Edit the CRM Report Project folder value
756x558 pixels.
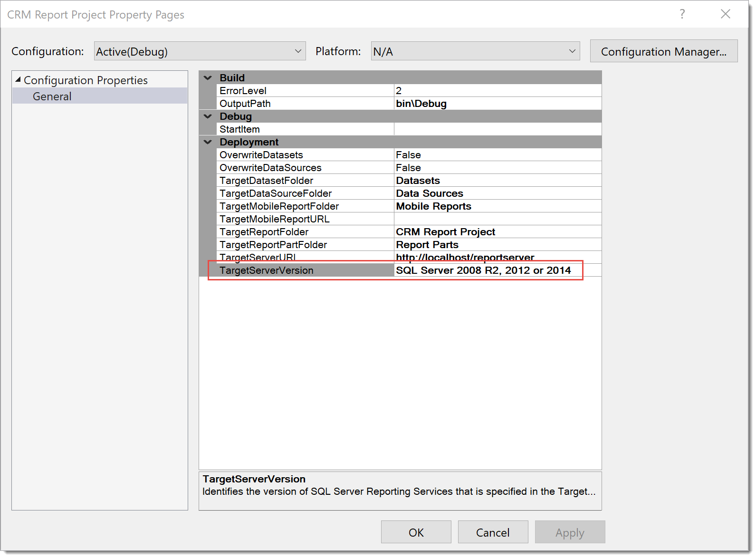click(498, 231)
